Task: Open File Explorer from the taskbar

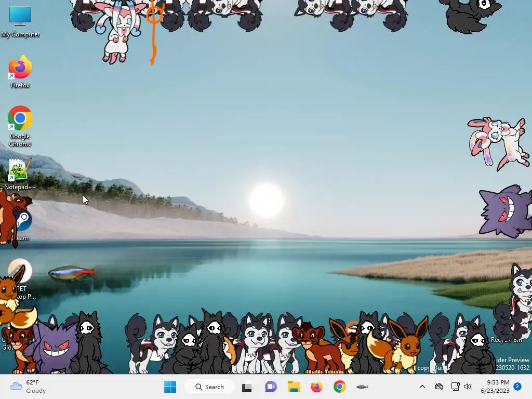Action: 294,387
